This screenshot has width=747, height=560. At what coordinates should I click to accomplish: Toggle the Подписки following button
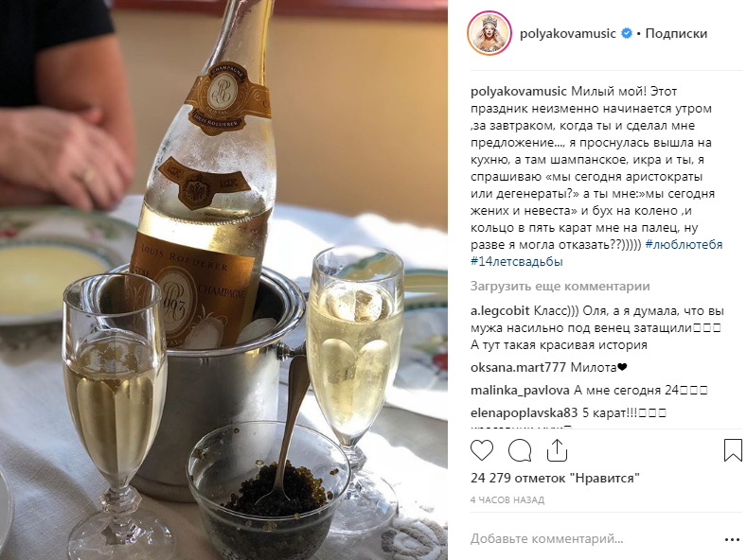tap(676, 33)
